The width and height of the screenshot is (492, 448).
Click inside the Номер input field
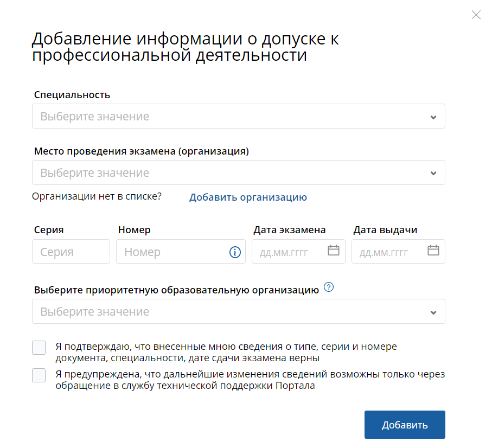pyautogui.click(x=168, y=251)
